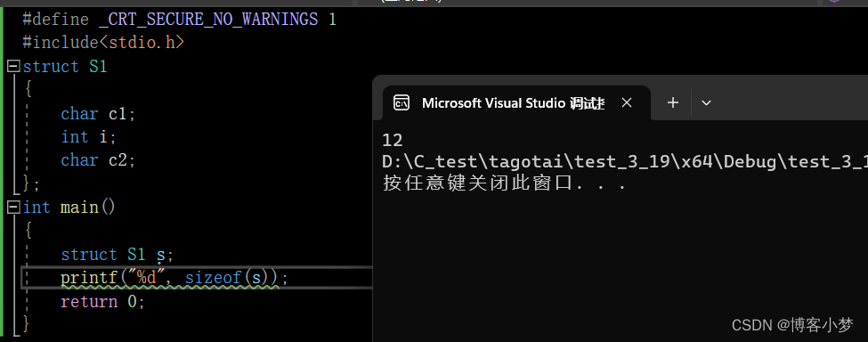Click the console icon in tab
Screen dimensions: 868x342
pos(402,103)
